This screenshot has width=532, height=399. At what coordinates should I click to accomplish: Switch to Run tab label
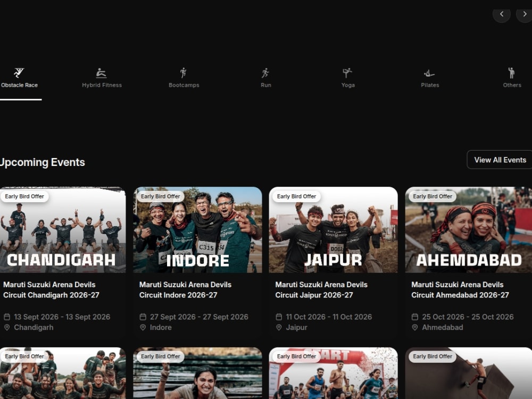(x=266, y=85)
